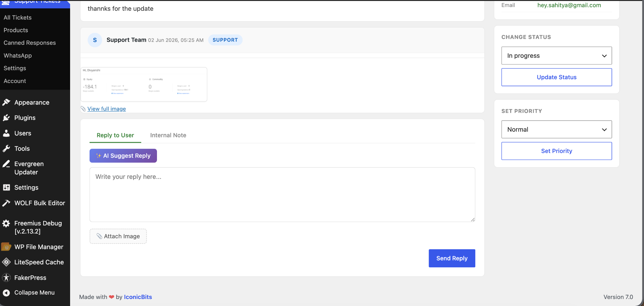Viewport: 644px width, 306px height.
Task: Click the Support Team sender name
Action: pos(126,40)
